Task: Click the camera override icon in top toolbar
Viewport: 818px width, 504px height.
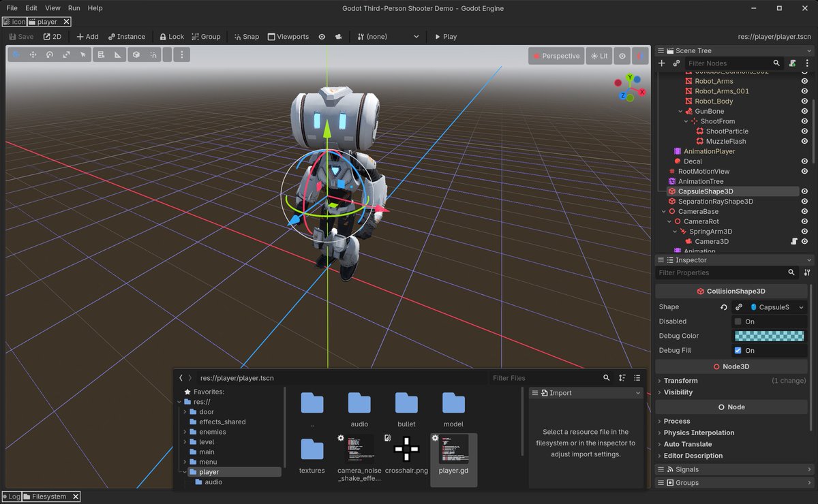Action: (338, 37)
